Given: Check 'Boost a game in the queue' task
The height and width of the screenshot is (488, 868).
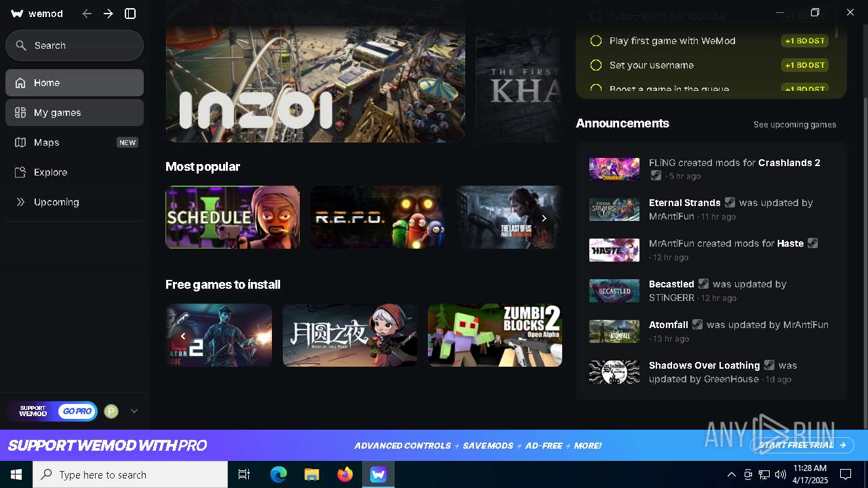Looking at the screenshot, I should 596,89.
